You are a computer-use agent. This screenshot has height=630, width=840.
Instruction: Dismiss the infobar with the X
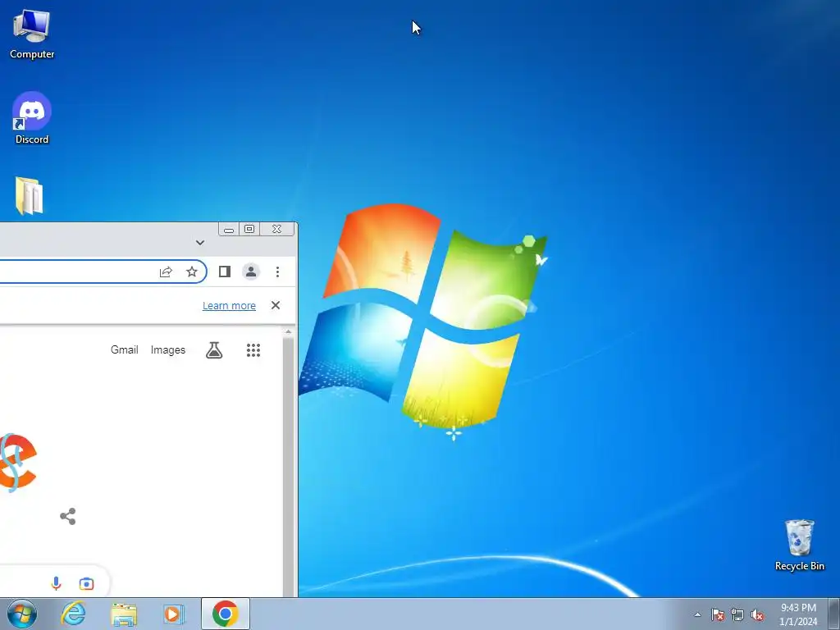click(x=276, y=305)
